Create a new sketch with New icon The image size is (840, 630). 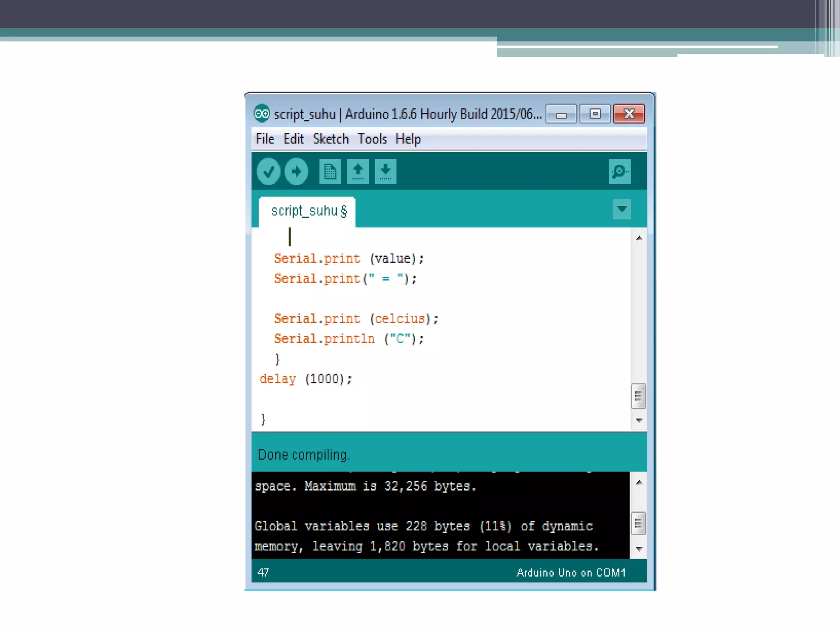click(330, 171)
